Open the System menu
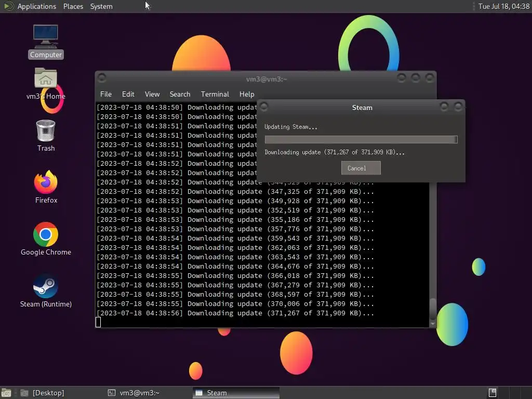 pos(101,6)
